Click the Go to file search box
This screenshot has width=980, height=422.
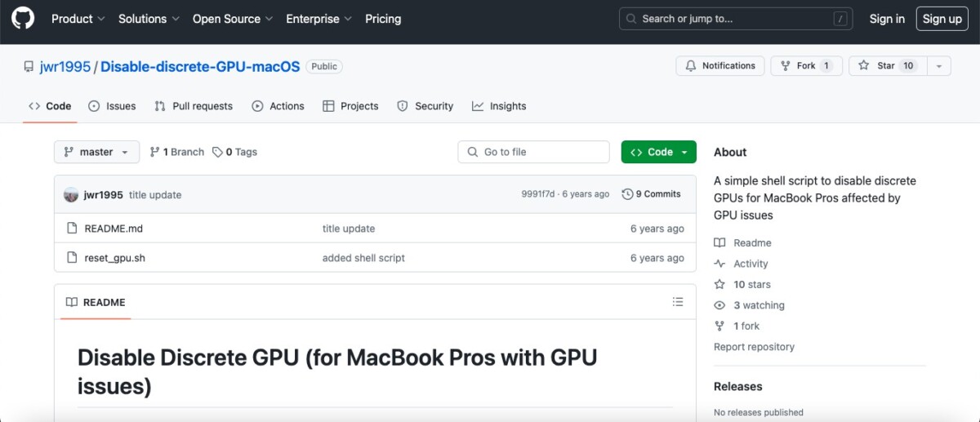coord(533,152)
